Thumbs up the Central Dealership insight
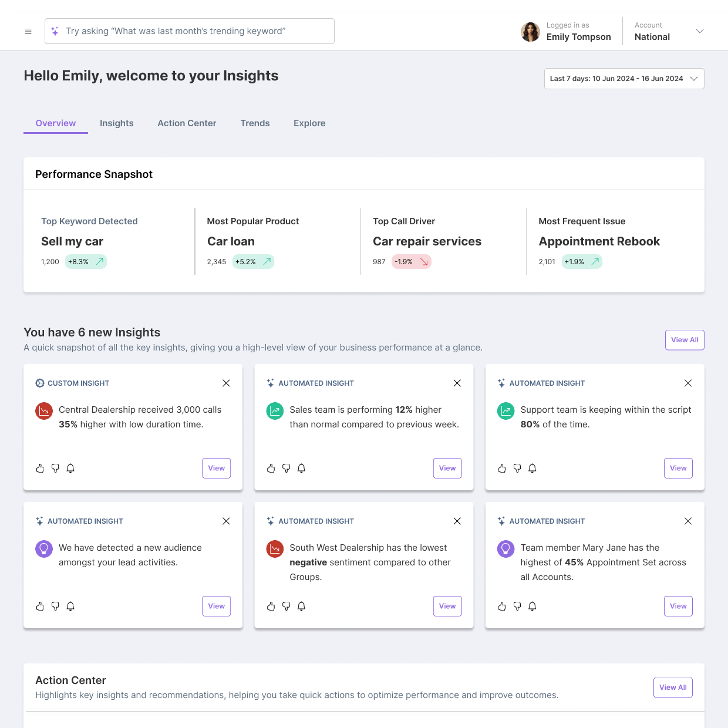The height and width of the screenshot is (728, 728). 40,469
